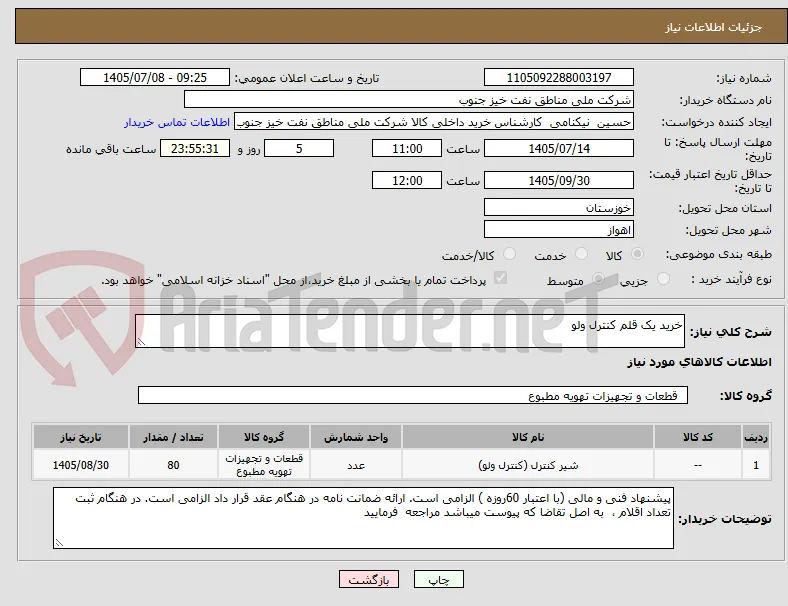This screenshot has height=606, width=788.
Task: Click the cell شیر کنترل (کنترل ولو)
Action: [528, 465]
